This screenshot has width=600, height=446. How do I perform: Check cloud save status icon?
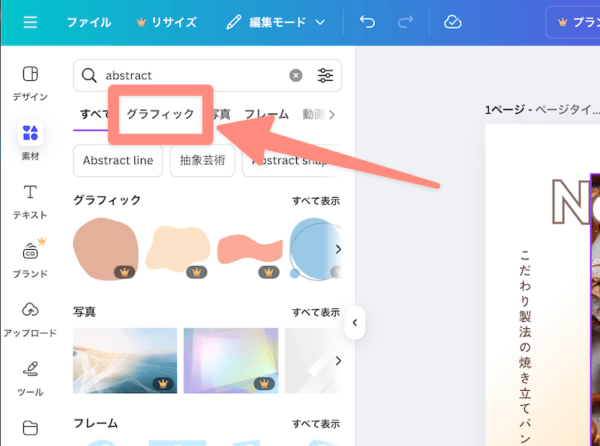pyautogui.click(x=453, y=22)
